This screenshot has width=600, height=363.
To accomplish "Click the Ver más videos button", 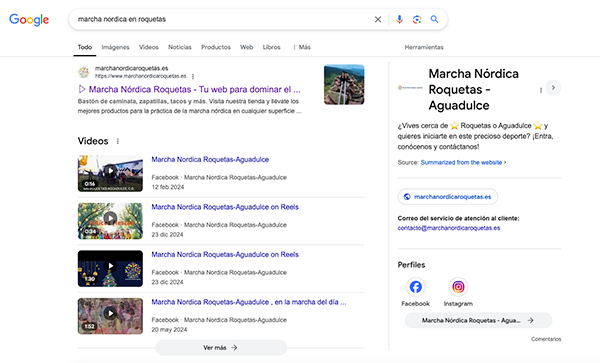I will click(x=221, y=348).
